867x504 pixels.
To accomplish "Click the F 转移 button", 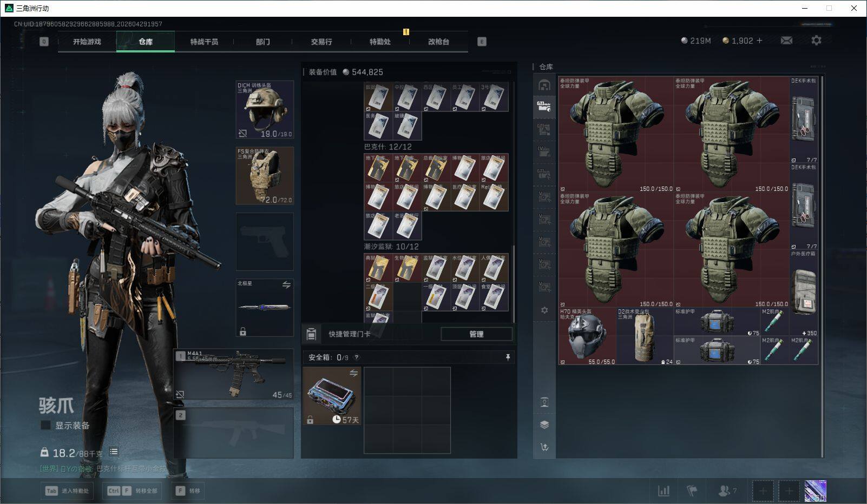I will tap(188, 491).
